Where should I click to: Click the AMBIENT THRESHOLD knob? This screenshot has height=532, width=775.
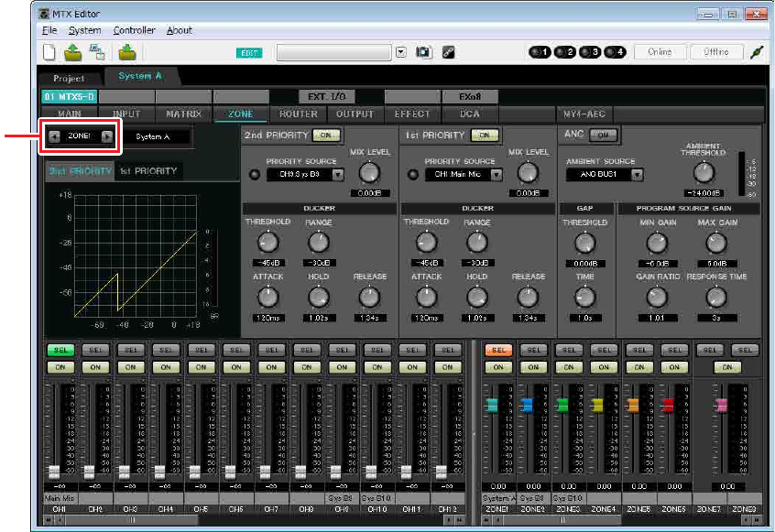pyautogui.click(x=703, y=171)
